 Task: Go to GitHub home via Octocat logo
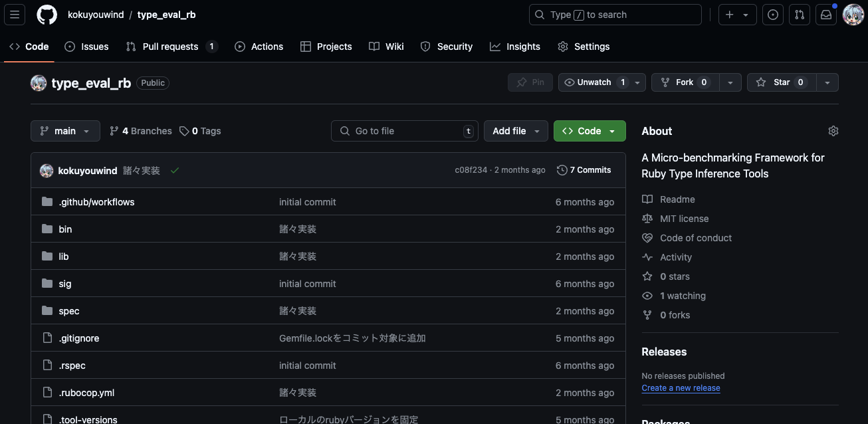pyautogui.click(x=47, y=15)
